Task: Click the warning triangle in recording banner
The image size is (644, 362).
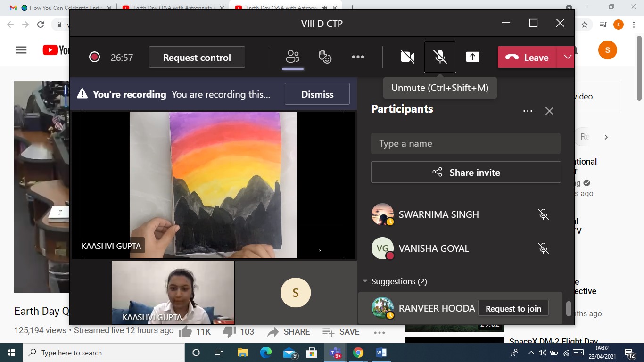Action: click(x=83, y=94)
